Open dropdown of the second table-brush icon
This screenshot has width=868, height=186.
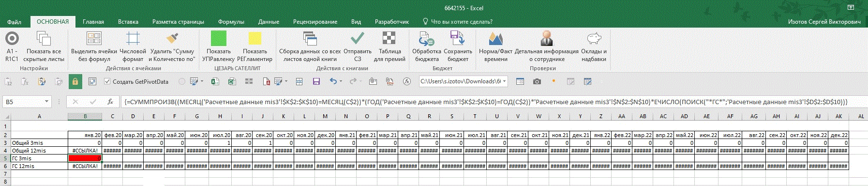(x=286, y=81)
